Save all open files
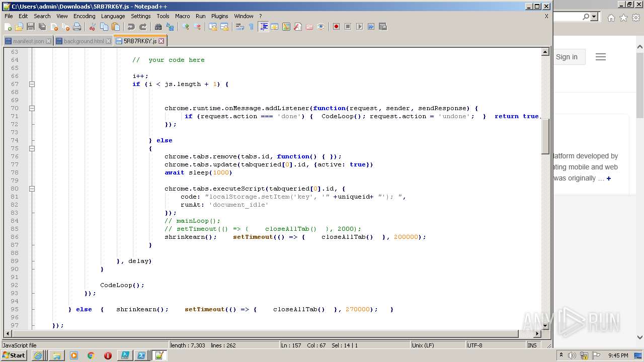Screen dimensions: 644x362 [42, 27]
